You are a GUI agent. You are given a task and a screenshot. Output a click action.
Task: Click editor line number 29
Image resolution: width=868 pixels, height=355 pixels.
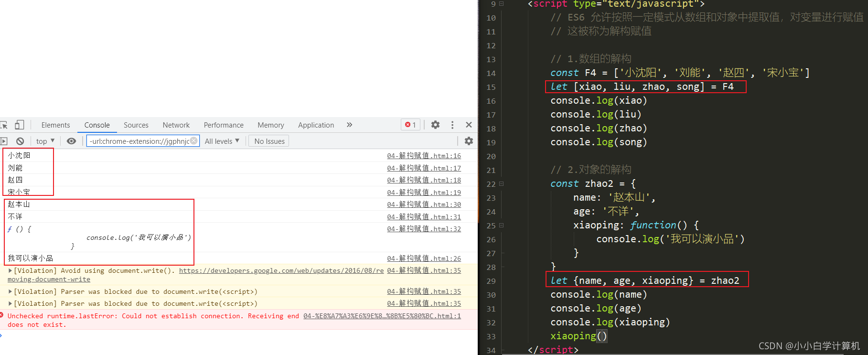click(491, 281)
